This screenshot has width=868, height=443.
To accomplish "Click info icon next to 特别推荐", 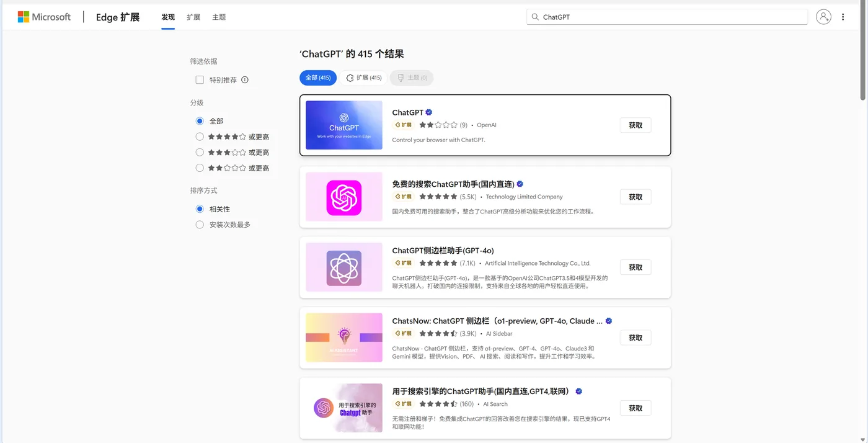I will tap(245, 79).
